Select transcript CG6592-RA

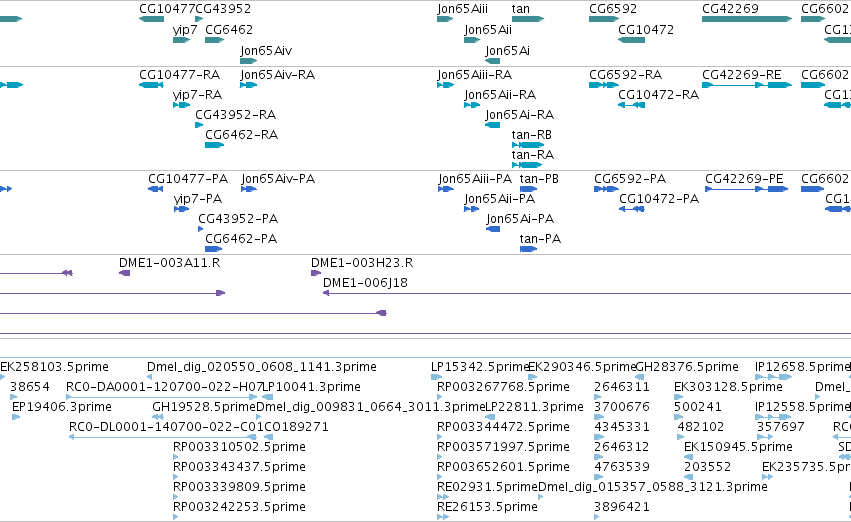point(625,75)
